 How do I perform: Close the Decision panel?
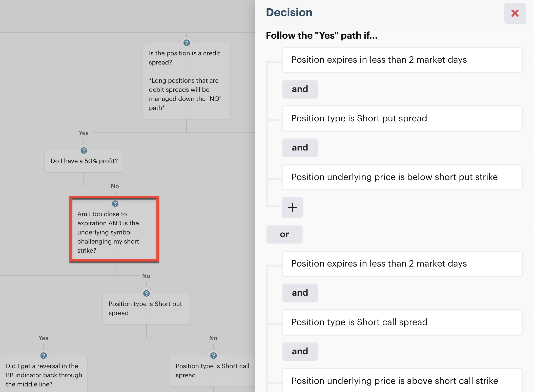click(x=515, y=13)
